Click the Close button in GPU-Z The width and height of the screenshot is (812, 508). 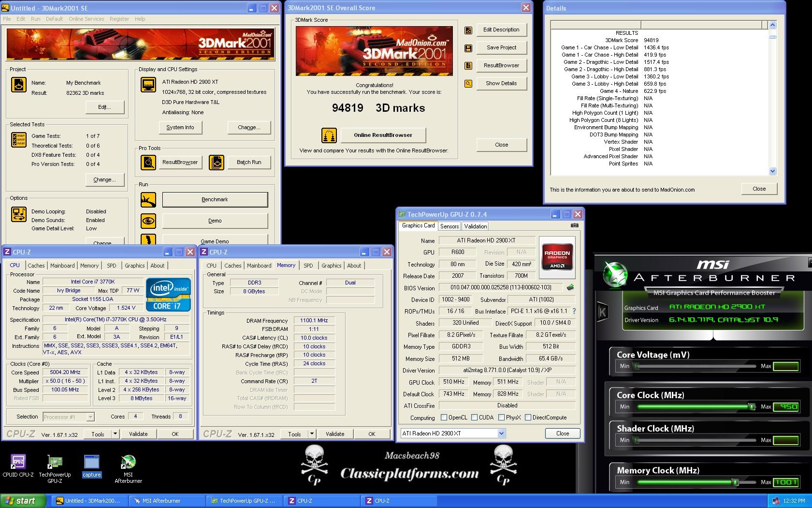point(563,433)
